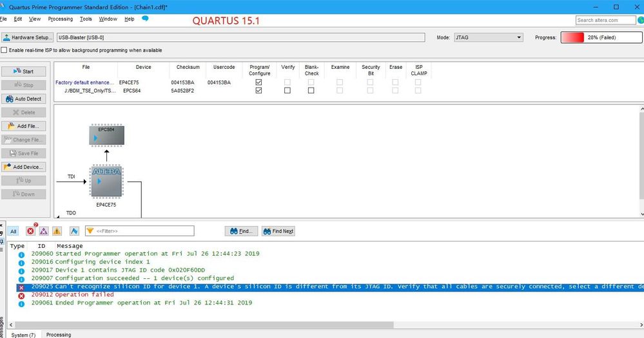This screenshot has width=644, height=338.
Task: Maximize the Quartus Programmer window
Action: [616, 7]
